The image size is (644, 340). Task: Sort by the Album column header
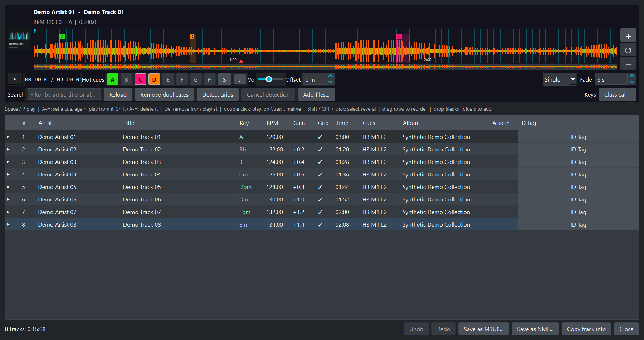pos(411,123)
